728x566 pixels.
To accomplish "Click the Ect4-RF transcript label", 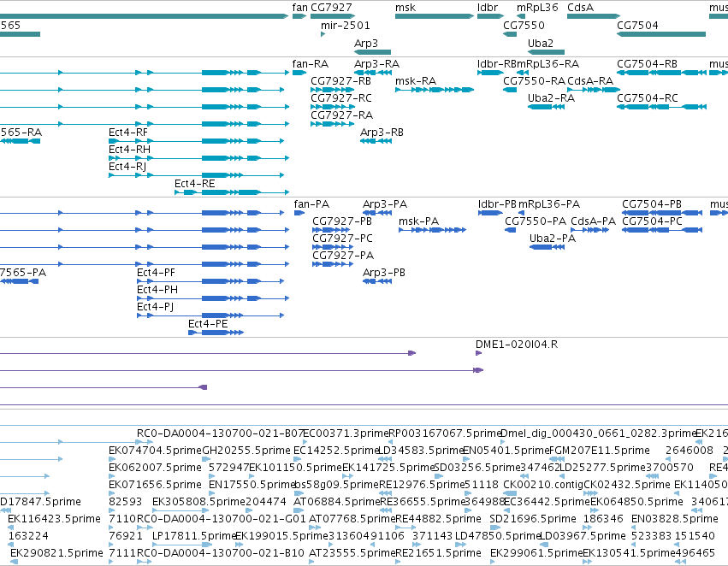I will pos(128,133).
